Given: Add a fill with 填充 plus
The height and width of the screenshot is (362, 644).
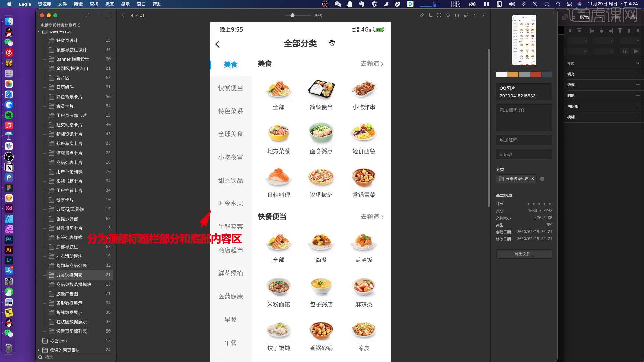Looking at the screenshot, I should [x=638, y=74].
